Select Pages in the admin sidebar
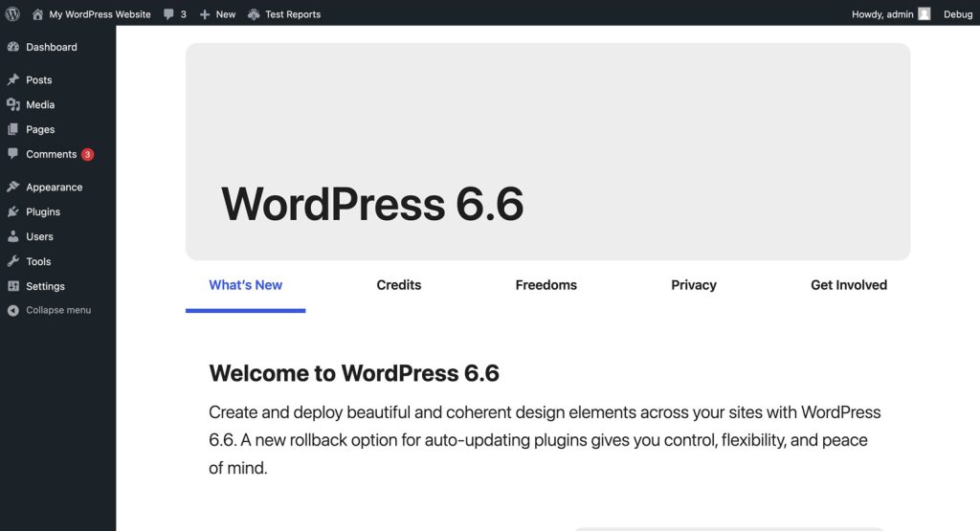Screen dimensions: 980x531 pos(40,129)
